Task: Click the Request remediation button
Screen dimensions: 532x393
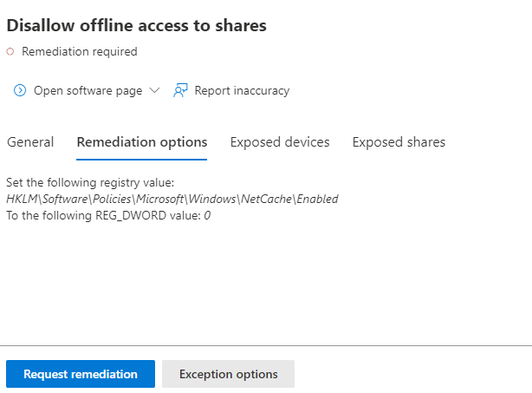Action: tap(81, 374)
